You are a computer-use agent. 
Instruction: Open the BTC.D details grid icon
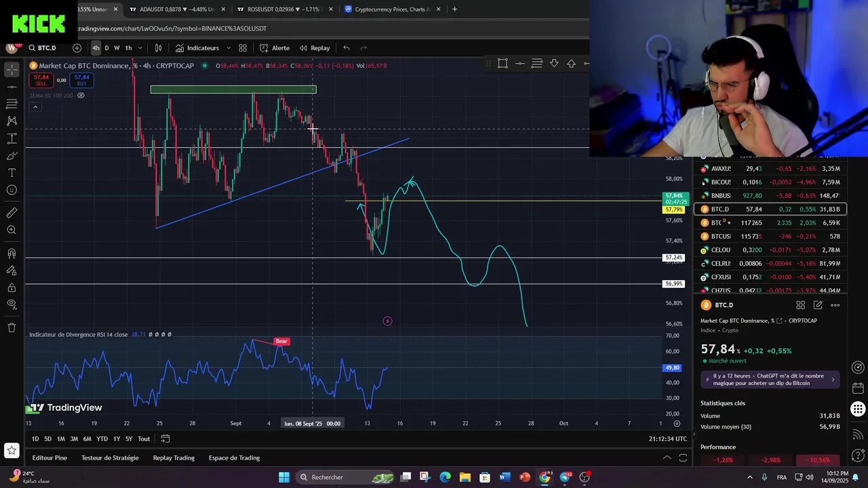[x=800, y=305]
